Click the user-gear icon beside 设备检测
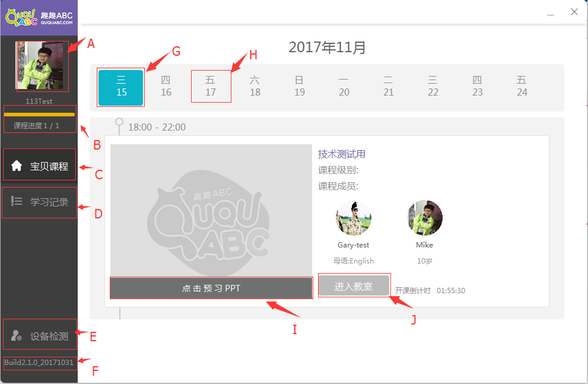Image resolution: width=588 pixels, height=384 pixels. (17, 335)
